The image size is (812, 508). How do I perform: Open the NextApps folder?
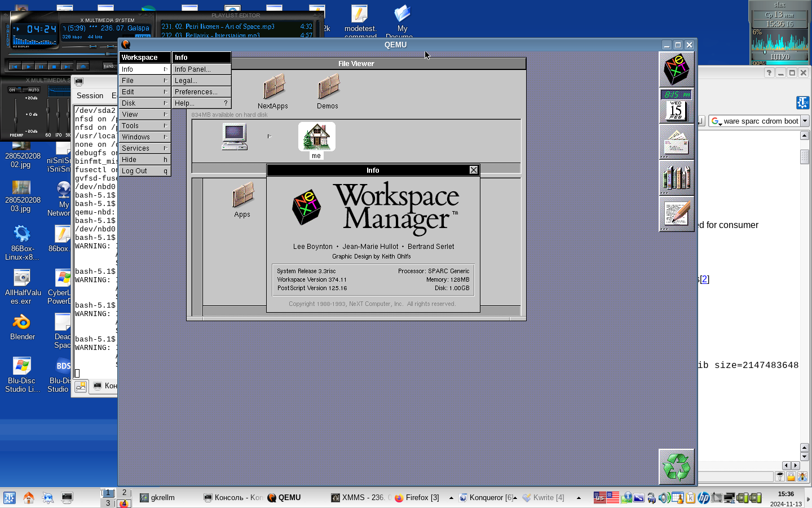coord(273,89)
